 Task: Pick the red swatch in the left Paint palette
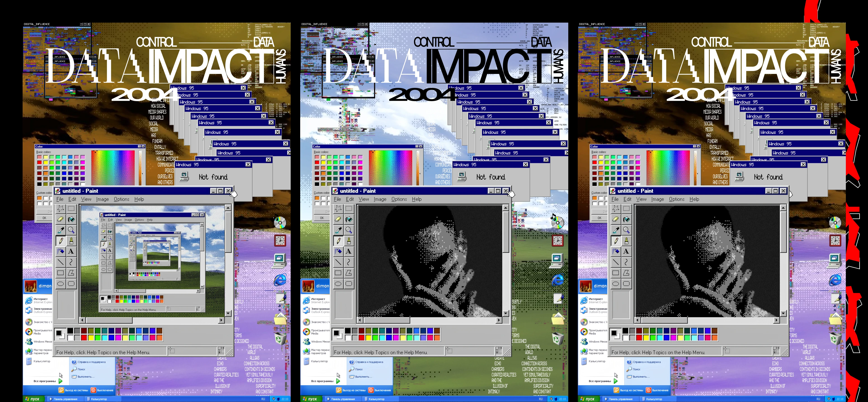coord(84,337)
